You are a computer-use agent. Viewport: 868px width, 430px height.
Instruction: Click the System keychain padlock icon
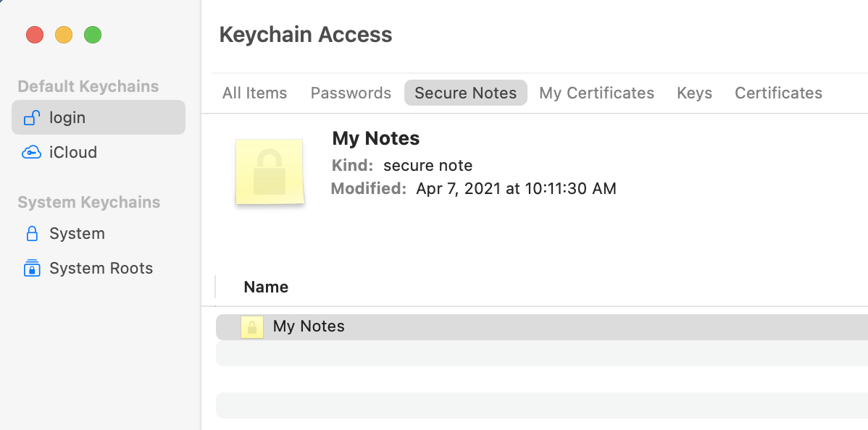pos(31,233)
